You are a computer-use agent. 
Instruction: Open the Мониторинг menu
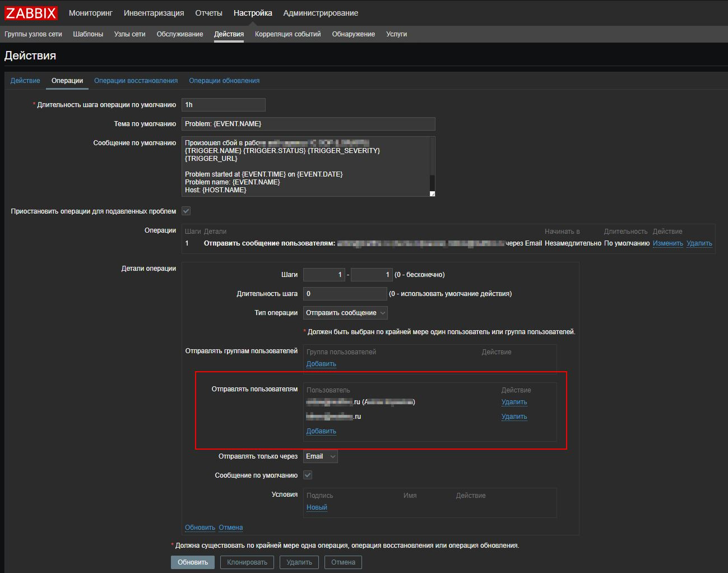(x=90, y=13)
